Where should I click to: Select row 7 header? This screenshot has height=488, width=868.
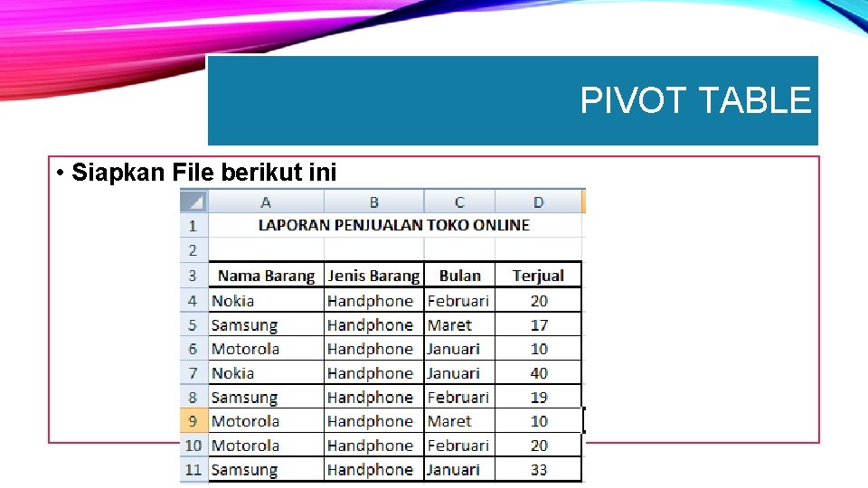pyautogui.click(x=193, y=372)
